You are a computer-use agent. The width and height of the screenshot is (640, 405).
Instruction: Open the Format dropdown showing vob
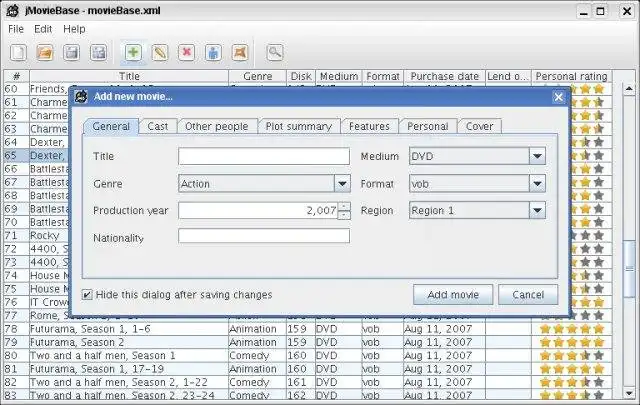coord(537,184)
